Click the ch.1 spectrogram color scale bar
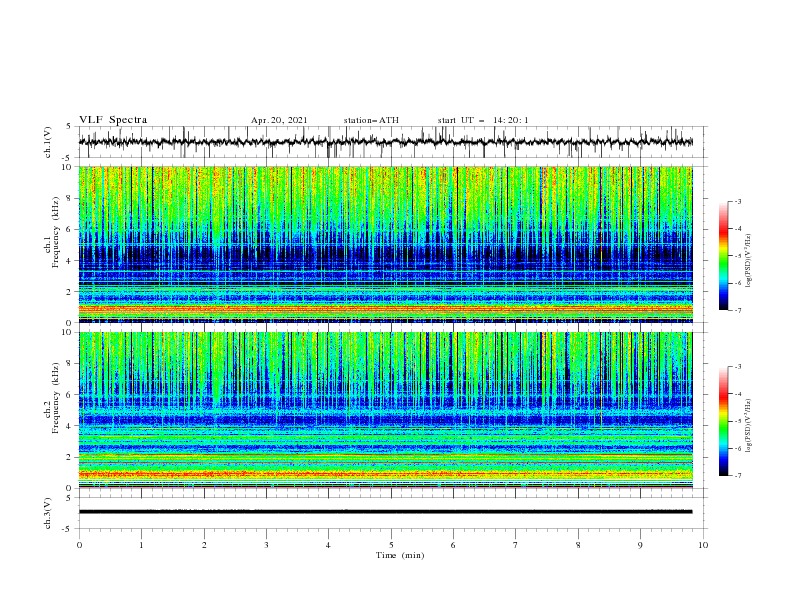 point(723,256)
